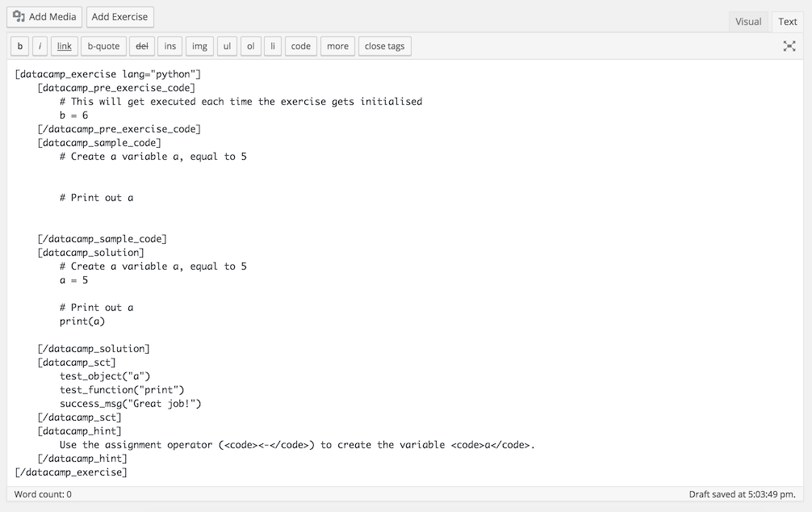Click the [datacamp_sct] opening tag

tap(77, 363)
